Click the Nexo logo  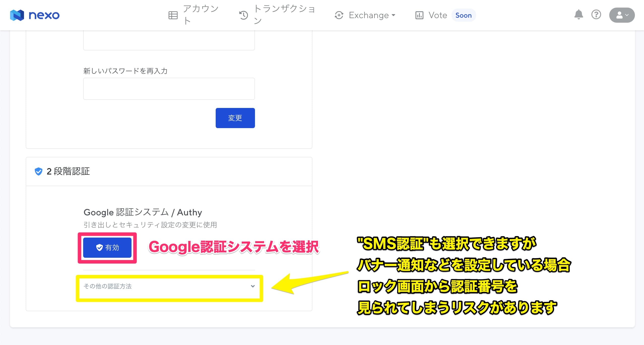point(35,15)
